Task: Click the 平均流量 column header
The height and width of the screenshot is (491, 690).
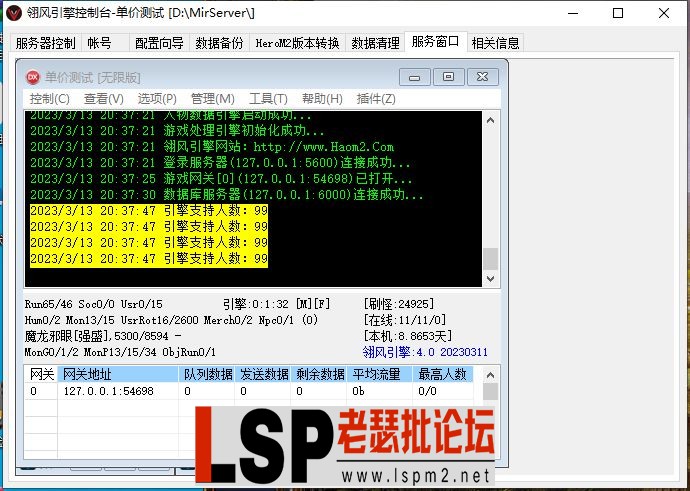Action: [x=380, y=374]
